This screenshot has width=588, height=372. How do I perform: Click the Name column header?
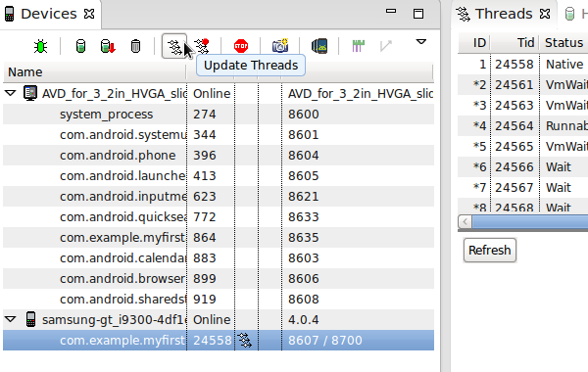(94, 71)
